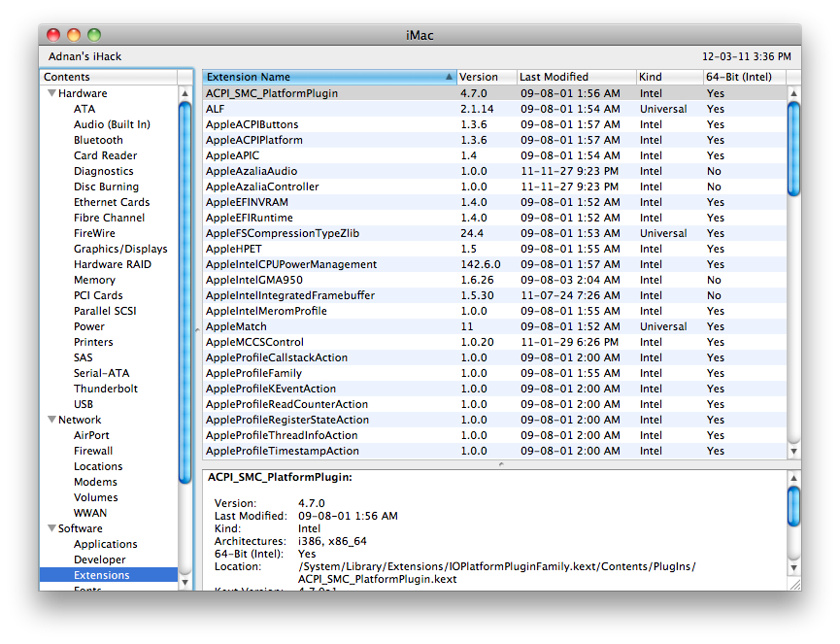The height and width of the screenshot is (644, 840).
Task: Open FireWire section
Action: 95,233
